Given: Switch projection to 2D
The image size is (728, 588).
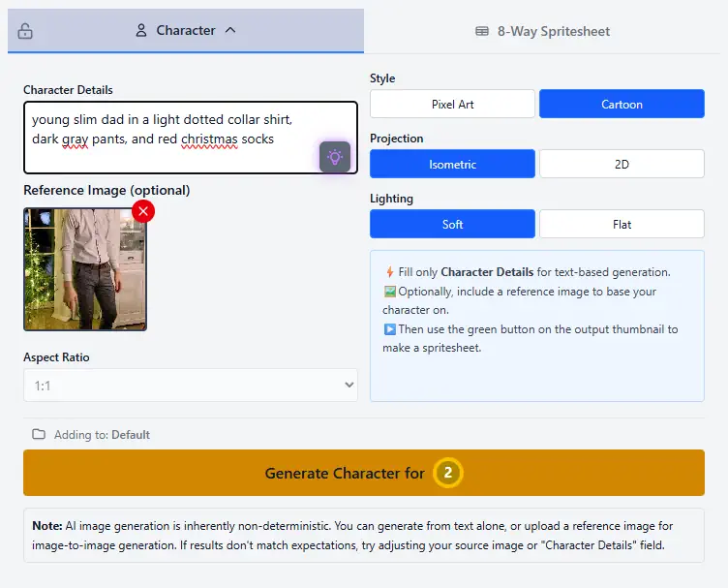Looking at the screenshot, I should tap(622, 164).
